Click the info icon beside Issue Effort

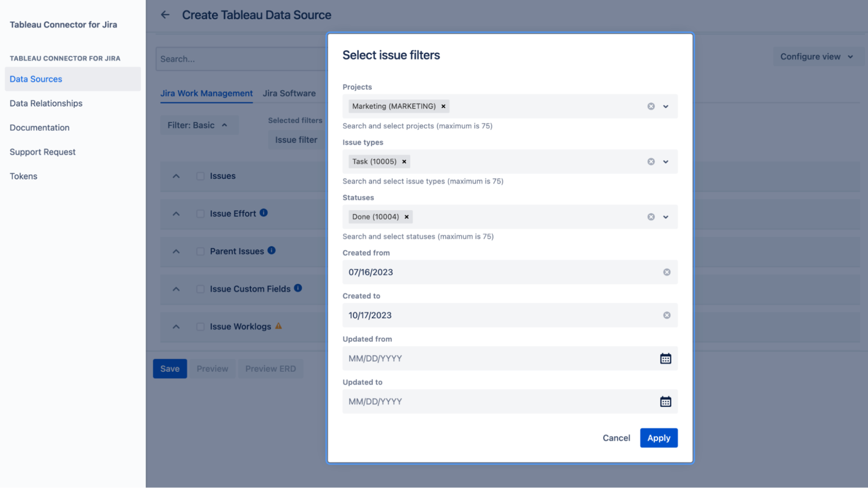pyautogui.click(x=264, y=212)
